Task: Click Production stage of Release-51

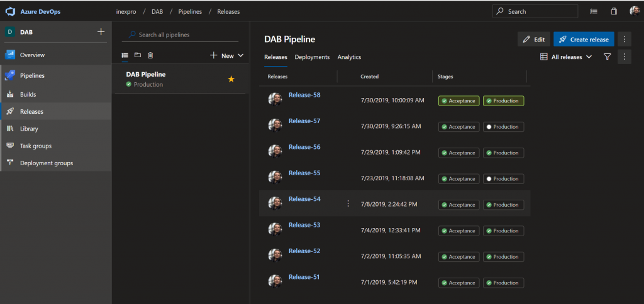Action: pos(504,283)
